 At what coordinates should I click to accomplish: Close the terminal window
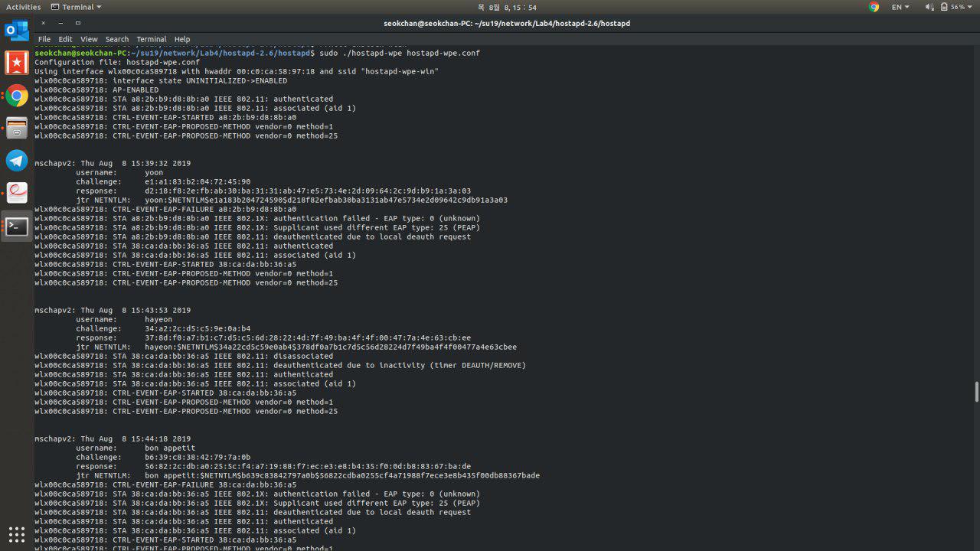[43, 23]
